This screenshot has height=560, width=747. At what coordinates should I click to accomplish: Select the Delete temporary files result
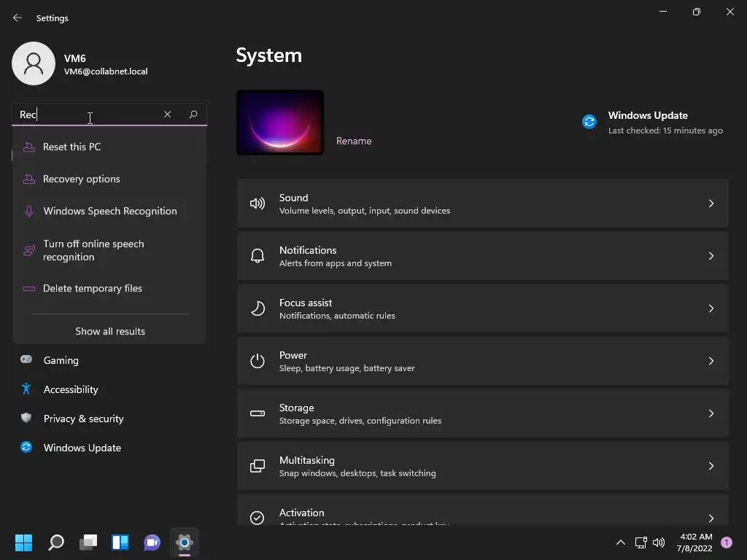click(x=109, y=289)
